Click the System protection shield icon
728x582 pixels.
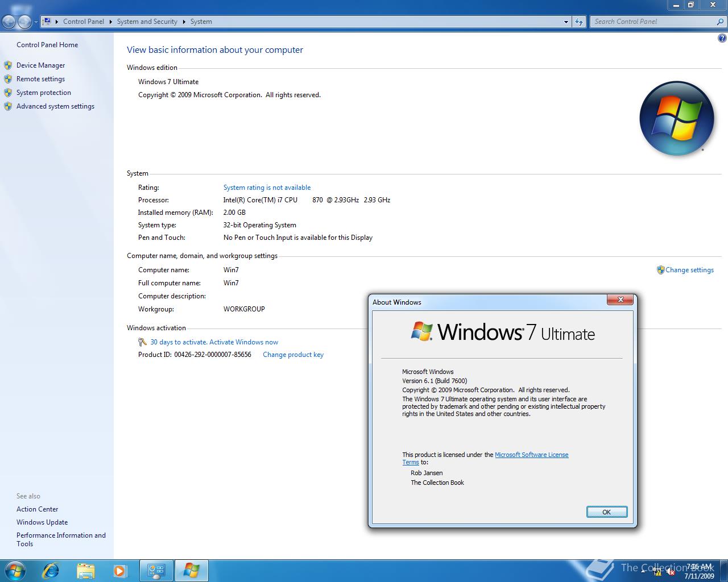click(x=8, y=93)
